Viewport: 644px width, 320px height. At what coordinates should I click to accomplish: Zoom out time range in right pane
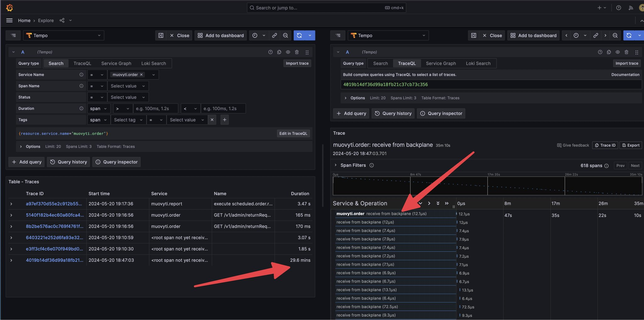(615, 36)
